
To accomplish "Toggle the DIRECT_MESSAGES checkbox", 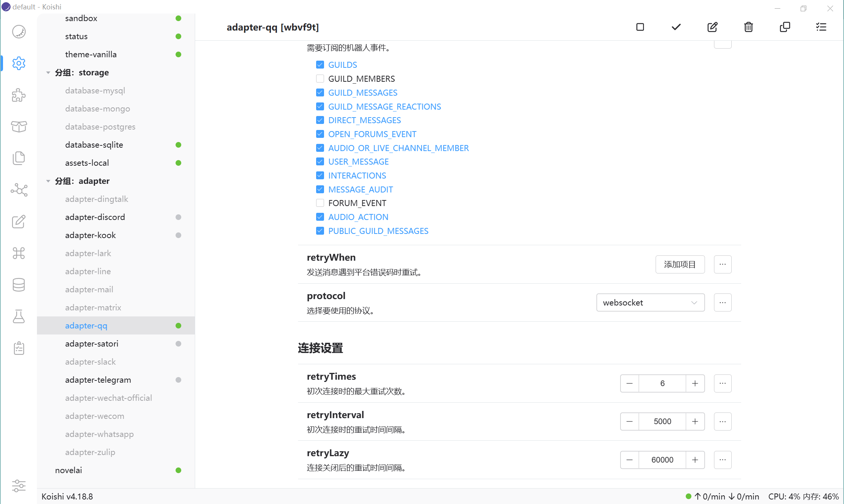I will [320, 120].
